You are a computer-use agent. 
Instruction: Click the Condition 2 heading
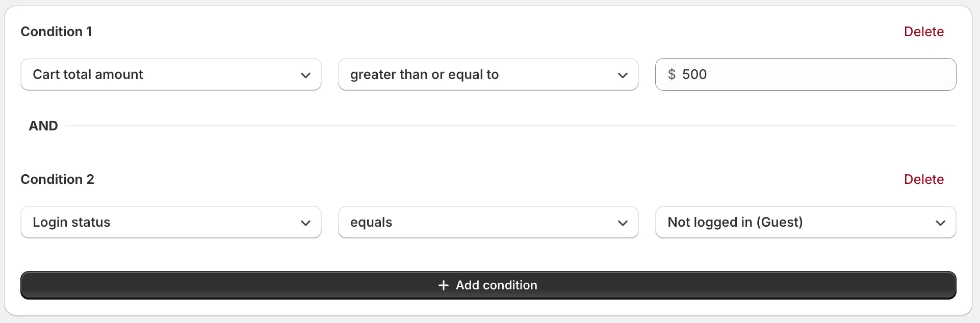click(x=57, y=179)
